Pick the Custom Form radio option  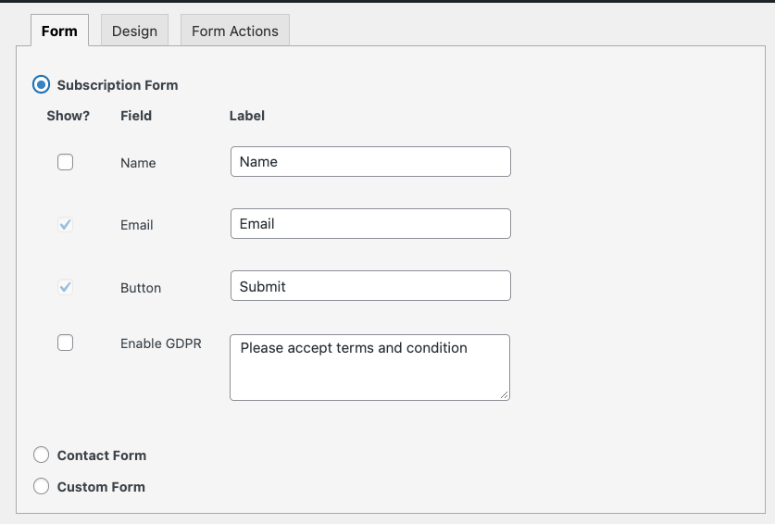pyautogui.click(x=41, y=487)
